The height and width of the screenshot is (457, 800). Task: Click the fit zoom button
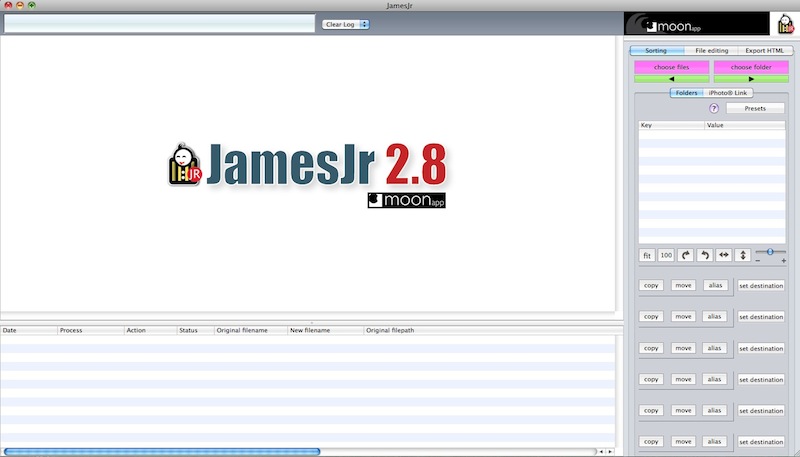coord(647,255)
